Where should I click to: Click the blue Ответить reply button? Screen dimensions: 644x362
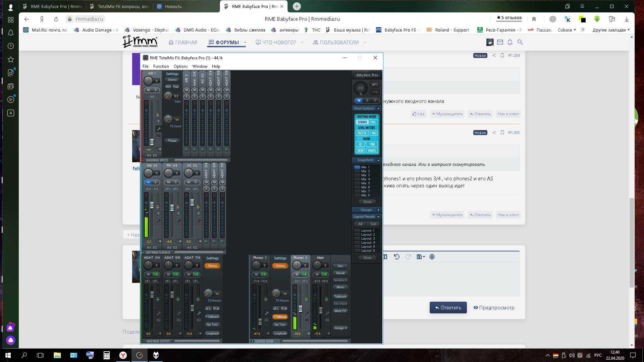(x=448, y=308)
